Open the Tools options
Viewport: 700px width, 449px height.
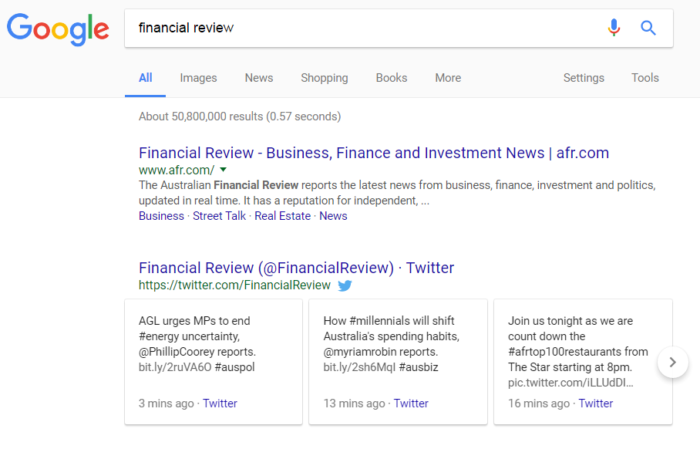(645, 78)
